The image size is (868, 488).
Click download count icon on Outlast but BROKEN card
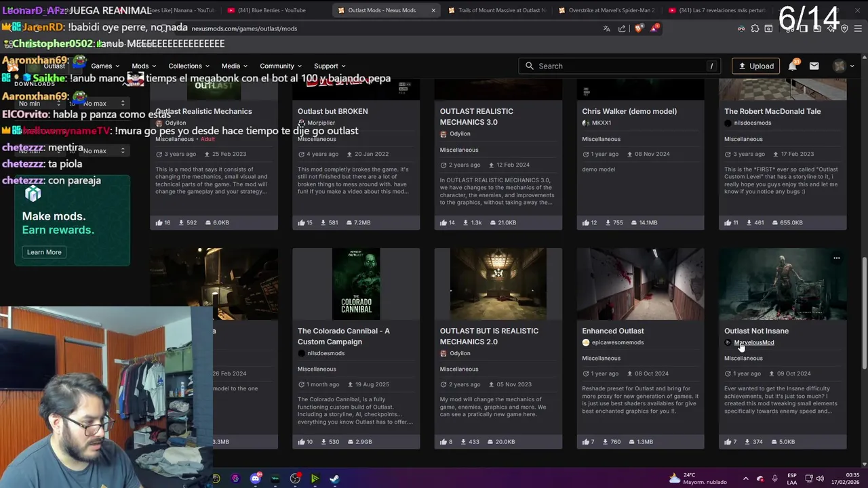click(x=323, y=222)
